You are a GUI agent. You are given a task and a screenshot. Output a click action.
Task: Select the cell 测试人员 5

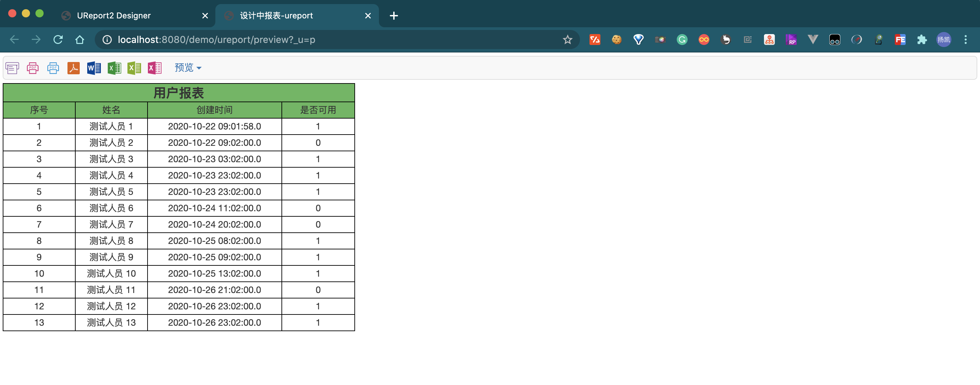111,192
